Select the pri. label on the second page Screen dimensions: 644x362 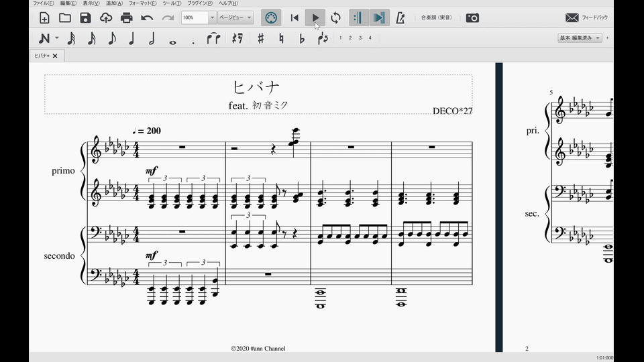(533, 131)
